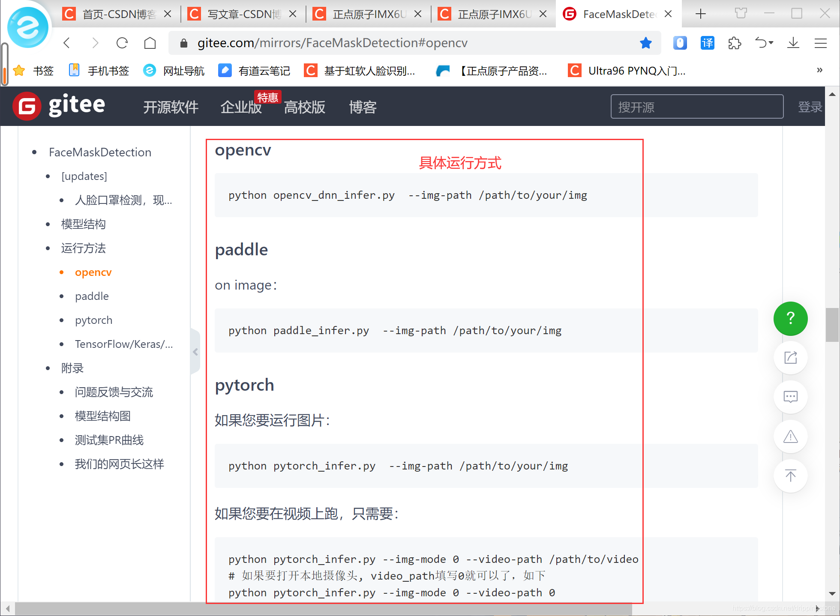Select [updates] in sidebar outline
This screenshot has height=616, width=840.
tap(84, 176)
